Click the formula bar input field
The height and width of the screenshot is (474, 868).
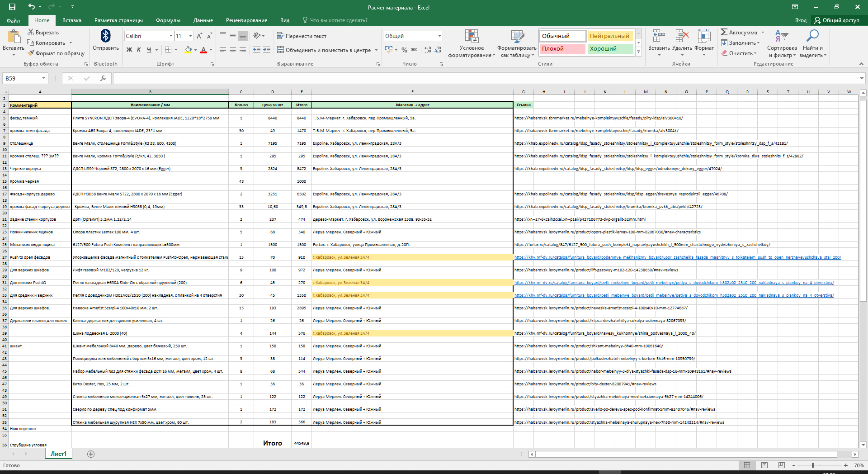click(486, 78)
